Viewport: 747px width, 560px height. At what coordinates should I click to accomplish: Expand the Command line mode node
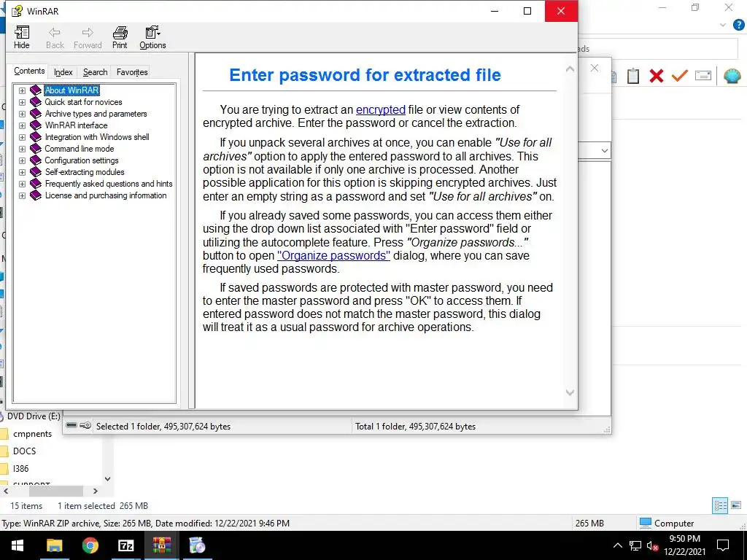click(22, 149)
